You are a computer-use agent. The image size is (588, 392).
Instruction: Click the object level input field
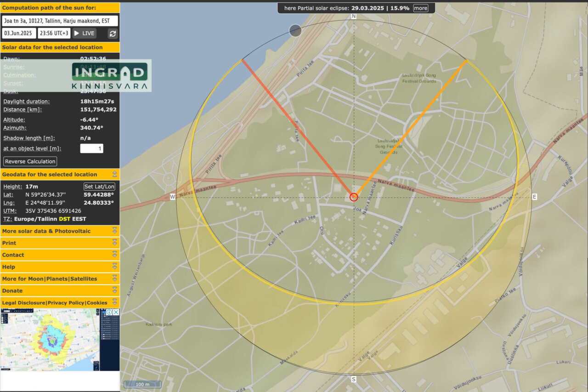click(x=91, y=148)
